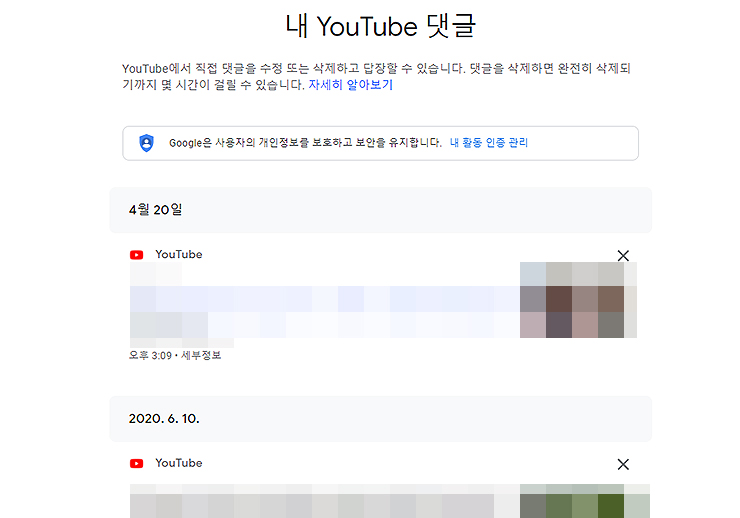740x518 pixels.
Task: Open blurred video thumbnail under 2020. 6. 10.
Action: tap(585, 501)
